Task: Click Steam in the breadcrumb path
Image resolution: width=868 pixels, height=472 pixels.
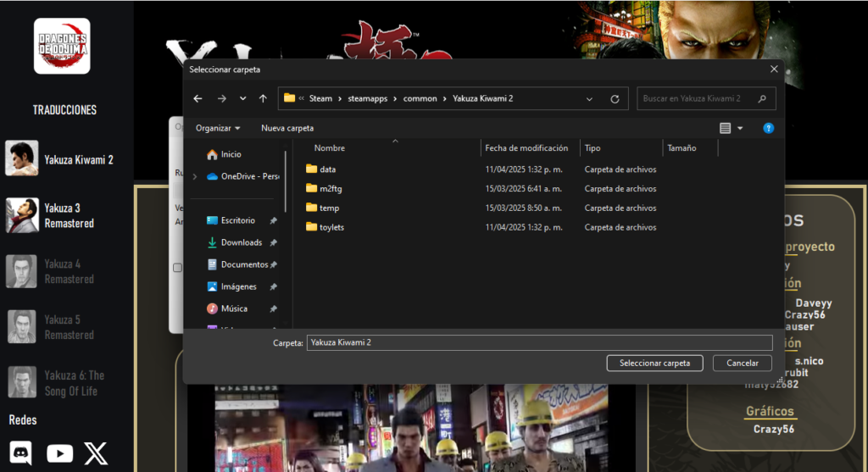Action: [320, 98]
